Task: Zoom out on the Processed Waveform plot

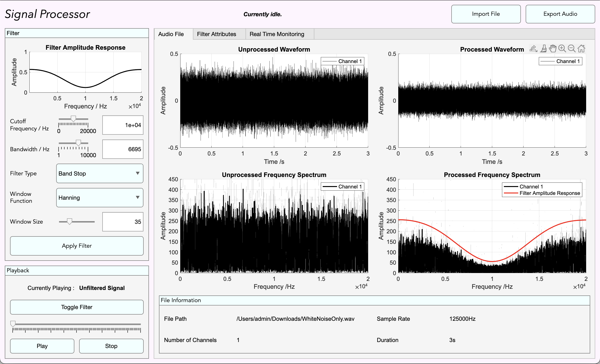Action: (x=571, y=48)
